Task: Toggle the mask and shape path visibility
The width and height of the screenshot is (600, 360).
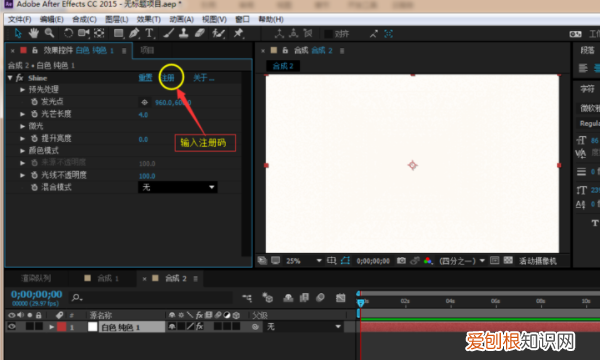Action: 345,261
